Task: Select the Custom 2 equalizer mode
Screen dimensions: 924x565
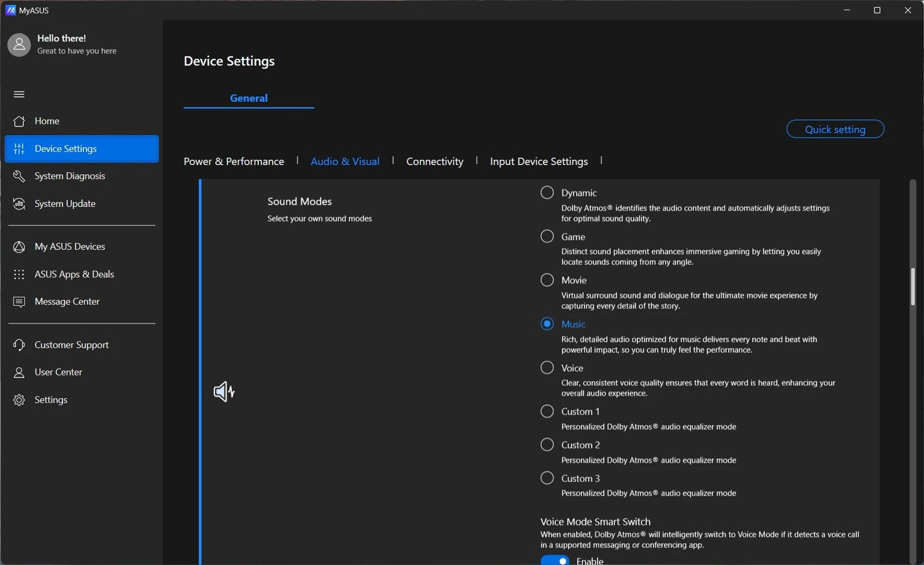Action: (x=547, y=444)
